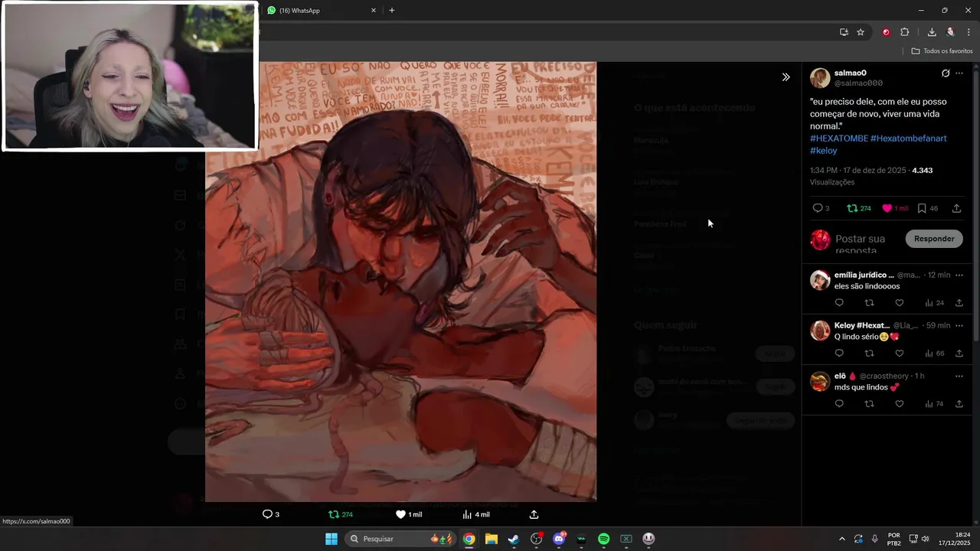Click reply icon below the image showing 3
Viewport: 980px width, 551px height.
271,514
